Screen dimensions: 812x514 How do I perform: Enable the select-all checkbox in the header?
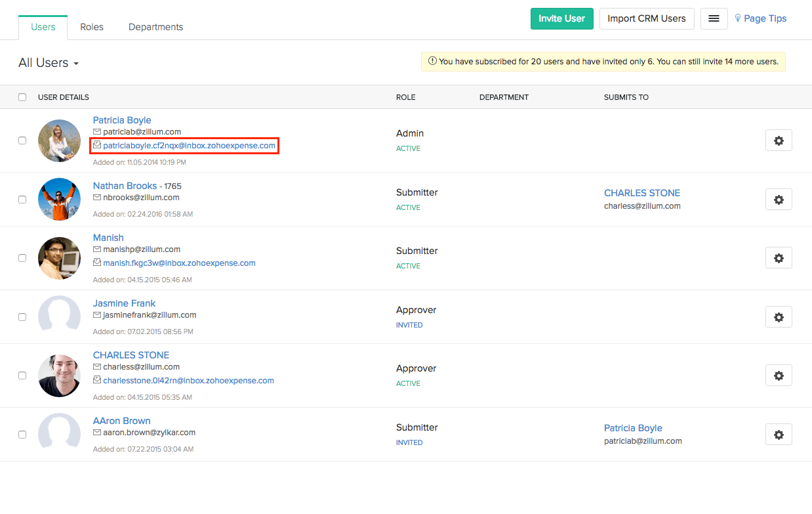click(x=22, y=96)
